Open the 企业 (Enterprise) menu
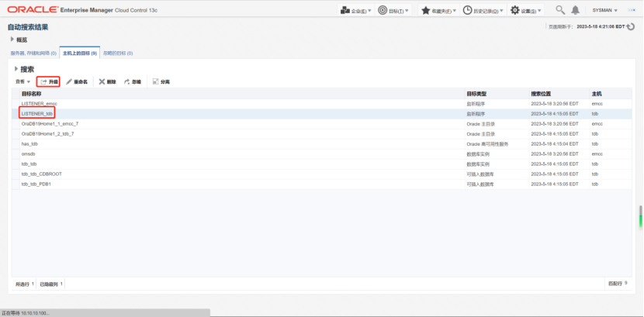 pyautogui.click(x=355, y=10)
